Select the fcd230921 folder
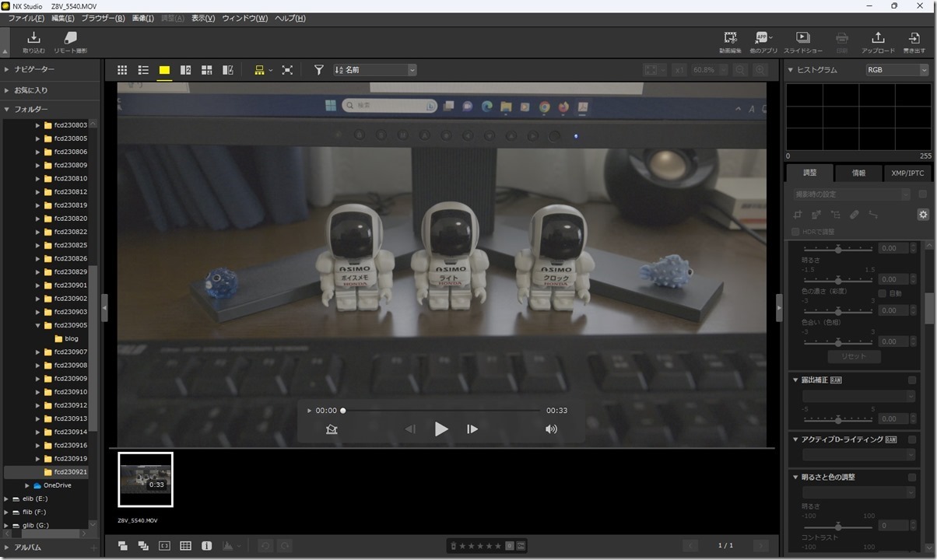This screenshot has height=560, width=937. (x=71, y=472)
